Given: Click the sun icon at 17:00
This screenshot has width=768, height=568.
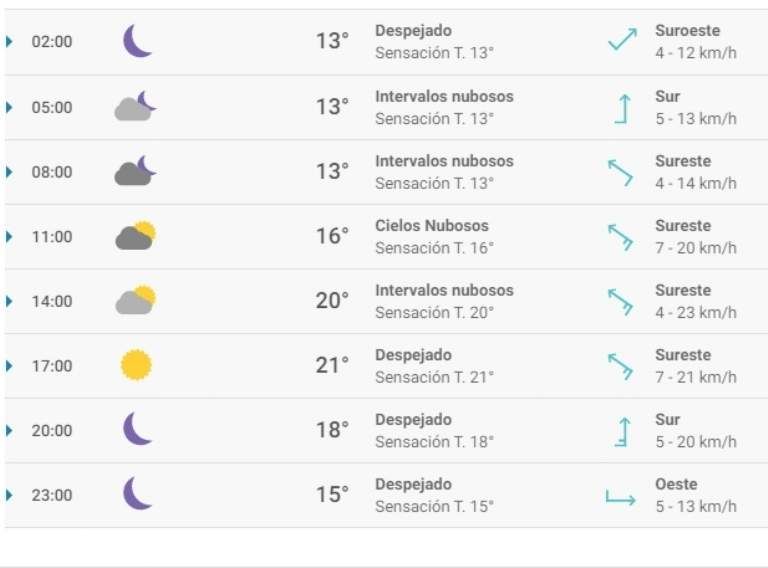Looking at the screenshot, I should point(136,365).
